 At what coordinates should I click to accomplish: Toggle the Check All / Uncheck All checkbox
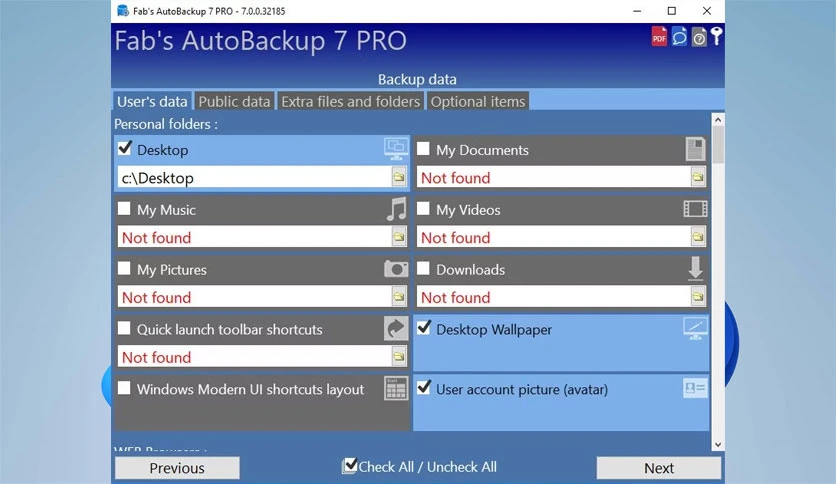(350, 466)
